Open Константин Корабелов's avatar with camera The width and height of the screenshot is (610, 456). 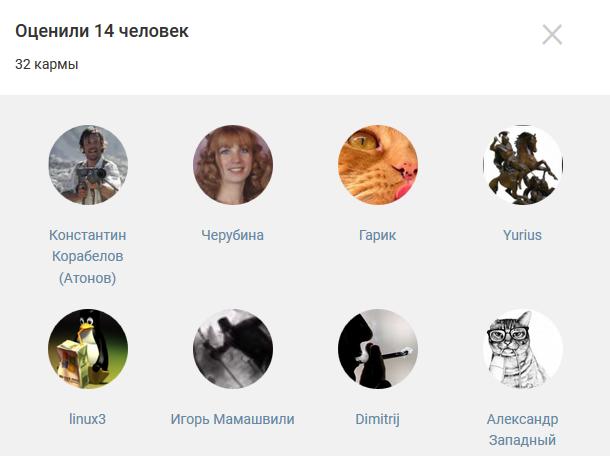88,165
